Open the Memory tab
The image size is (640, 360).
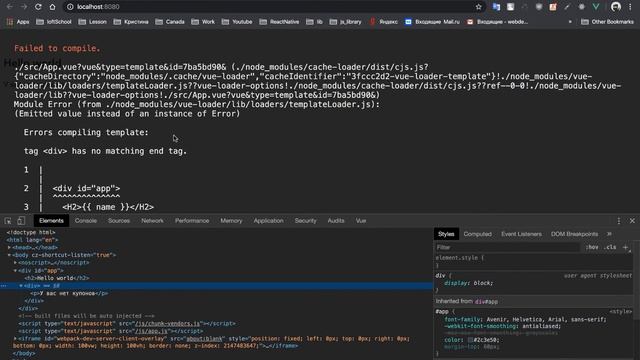coord(231,221)
